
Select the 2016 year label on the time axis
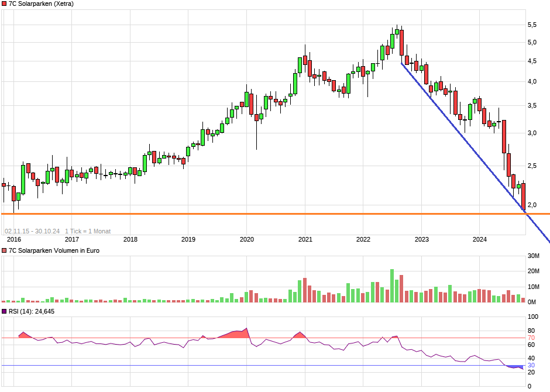[14, 239]
